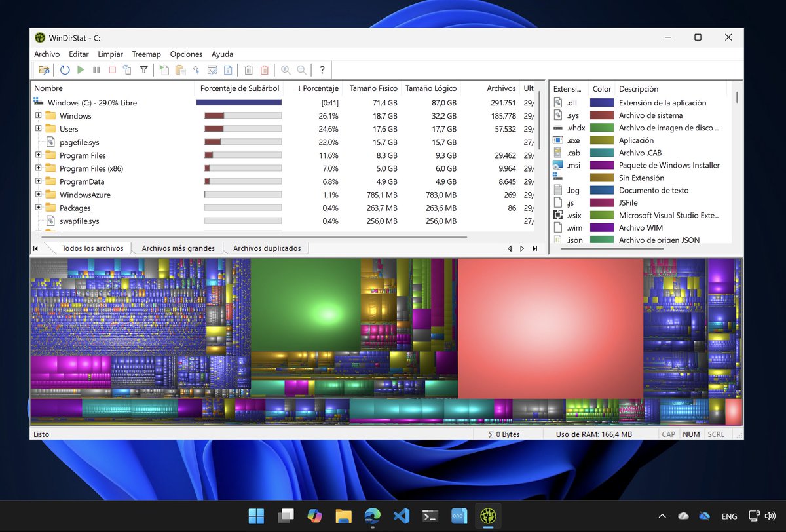
Task: Click the green Resume play icon
Action: click(x=81, y=70)
